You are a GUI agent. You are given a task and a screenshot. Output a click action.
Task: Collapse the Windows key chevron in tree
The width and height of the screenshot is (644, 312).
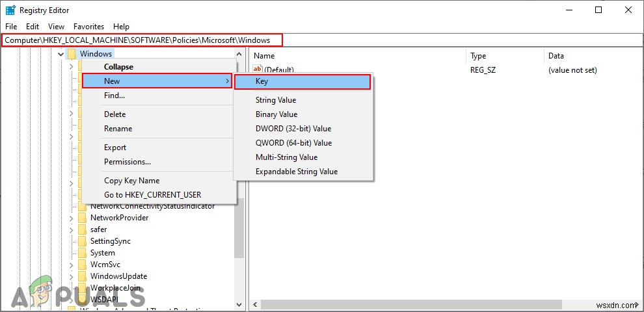60,54
